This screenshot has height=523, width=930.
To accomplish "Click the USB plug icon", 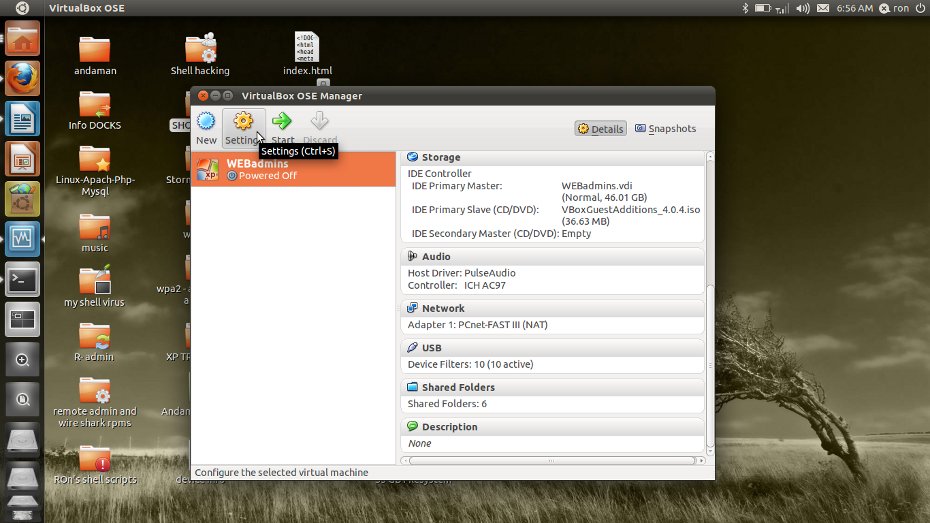I will [412, 347].
